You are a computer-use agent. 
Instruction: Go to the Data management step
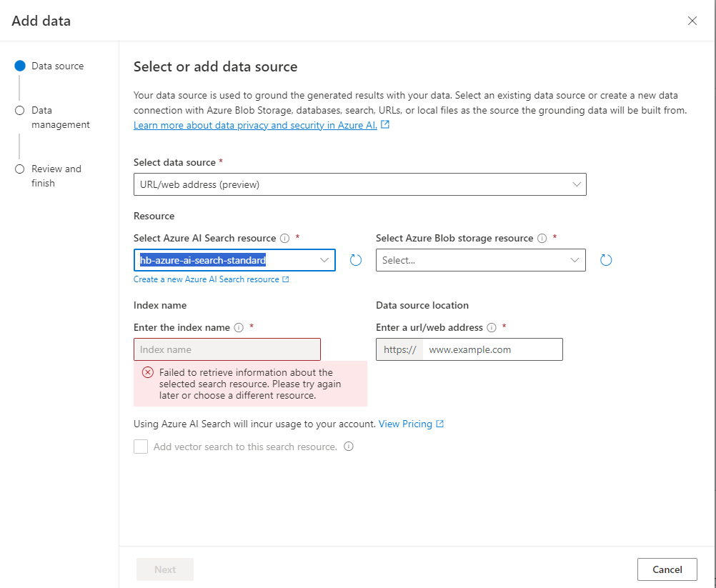coord(52,117)
